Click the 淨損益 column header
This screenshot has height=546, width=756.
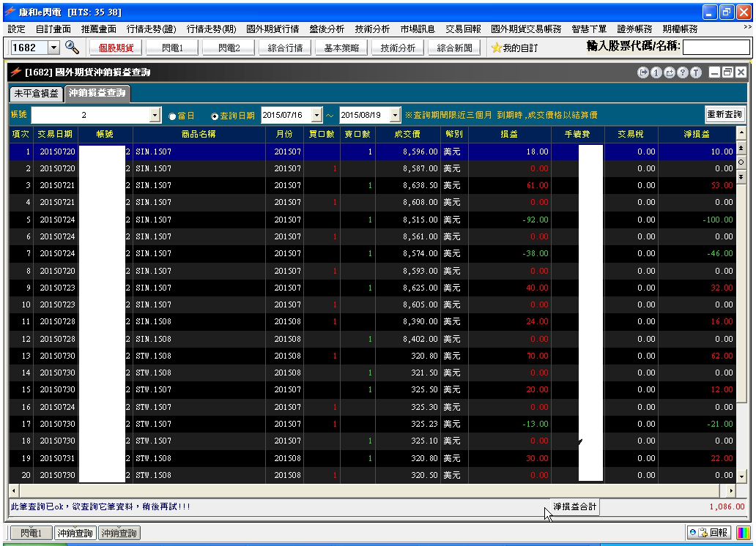tap(697, 135)
